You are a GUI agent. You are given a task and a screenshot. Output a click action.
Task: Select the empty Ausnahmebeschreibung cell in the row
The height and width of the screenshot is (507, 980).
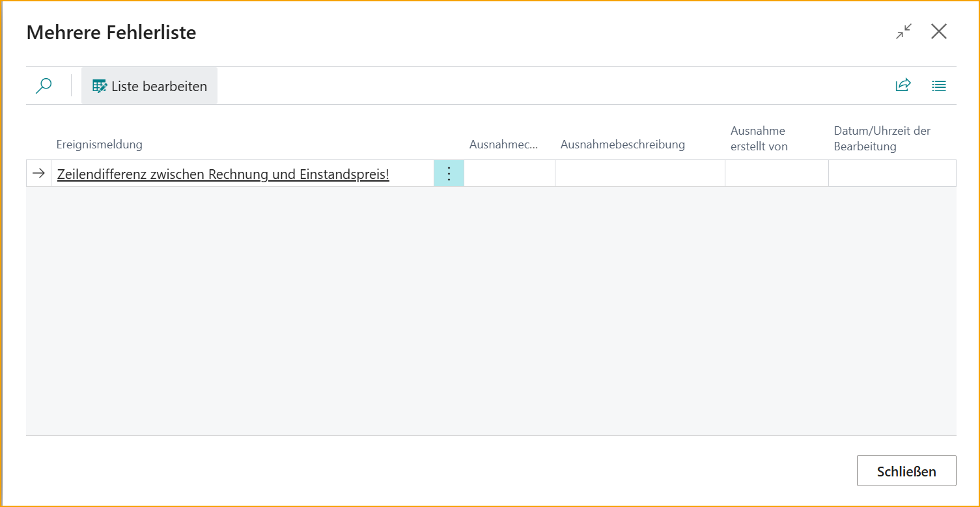[639, 174]
